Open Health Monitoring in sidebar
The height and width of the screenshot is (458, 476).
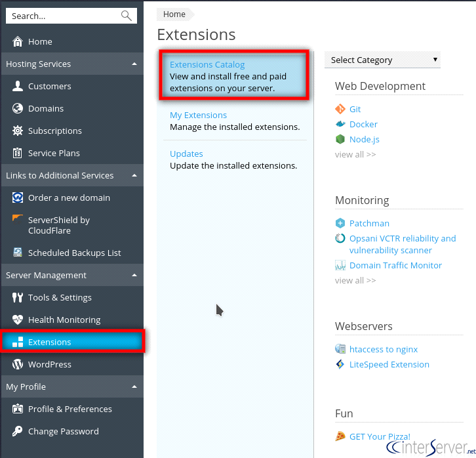click(x=72, y=320)
